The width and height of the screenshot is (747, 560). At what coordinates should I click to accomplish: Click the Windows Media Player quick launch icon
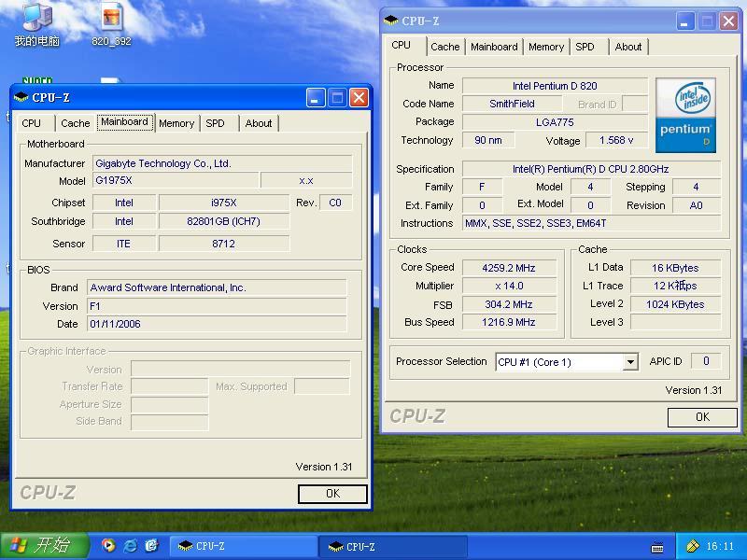[x=108, y=546]
